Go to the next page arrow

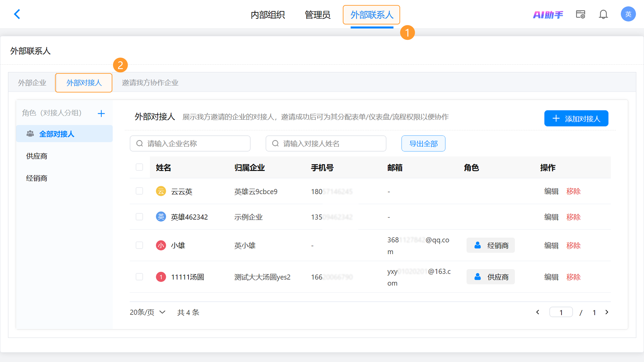[x=607, y=312]
